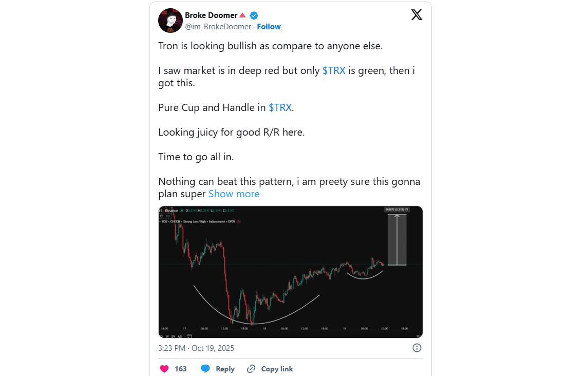Click the 'Tron is looking bullish' text line
Image resolution: width=588 pixels, height=376 pixels.
pos(270,46)
